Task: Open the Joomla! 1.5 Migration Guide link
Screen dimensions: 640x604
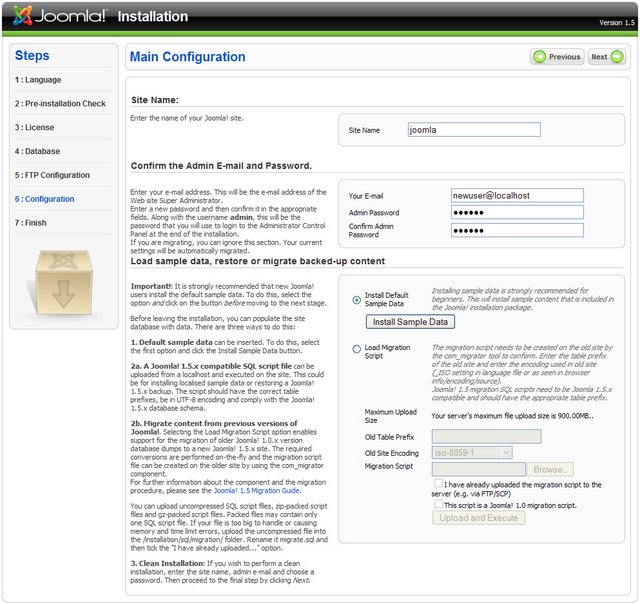Action: point(257,491)
